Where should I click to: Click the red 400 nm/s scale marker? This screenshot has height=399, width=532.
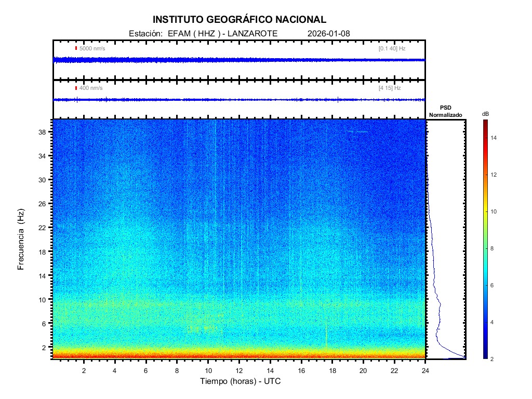pyautogui.click(x=76, y=88)
